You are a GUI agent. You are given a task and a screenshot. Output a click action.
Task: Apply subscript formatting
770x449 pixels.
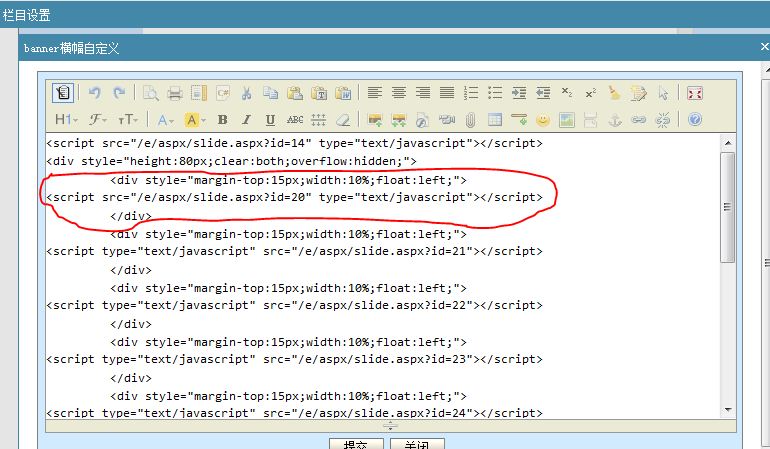pyautogui.click(x=567, y=93)
